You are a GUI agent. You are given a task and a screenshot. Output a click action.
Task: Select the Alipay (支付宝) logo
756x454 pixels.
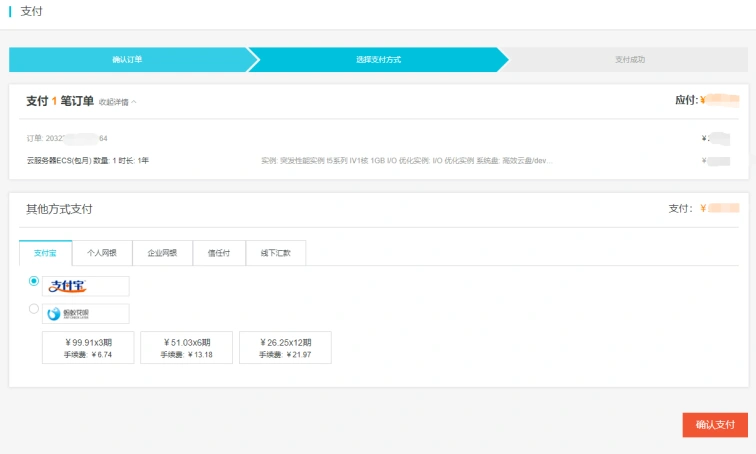[85, 286]
